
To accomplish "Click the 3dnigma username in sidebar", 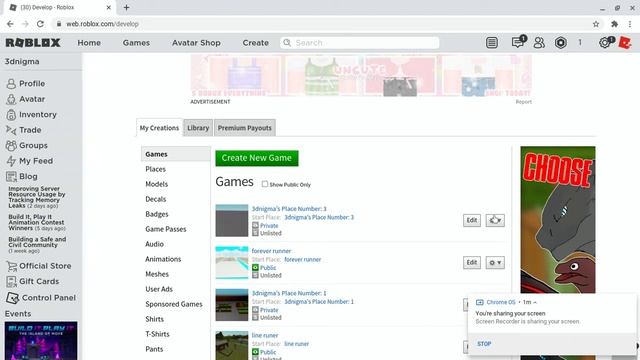I will coord(22,62).
